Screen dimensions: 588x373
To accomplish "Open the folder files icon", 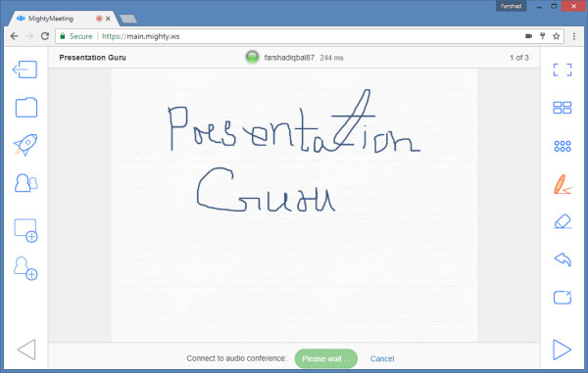I will [26, 108].
